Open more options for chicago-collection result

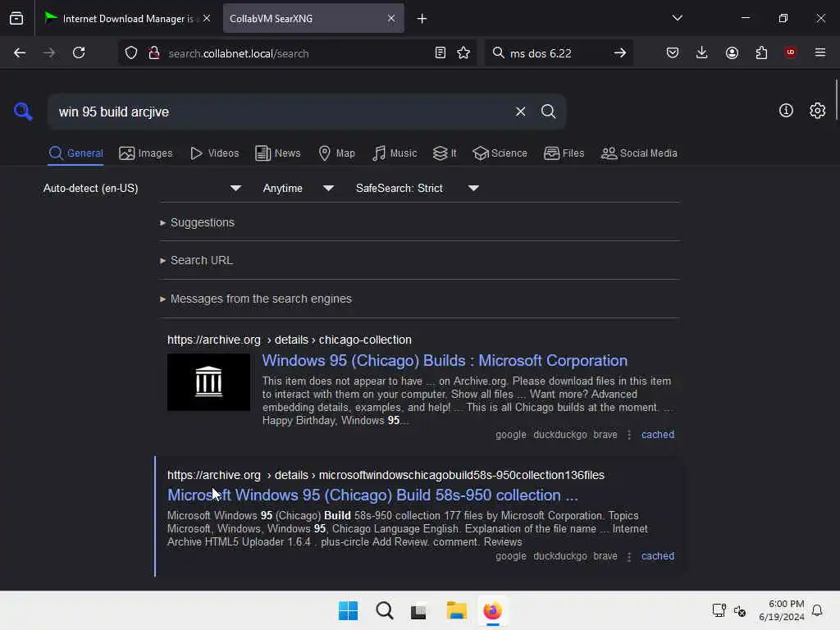pos(629,435)
